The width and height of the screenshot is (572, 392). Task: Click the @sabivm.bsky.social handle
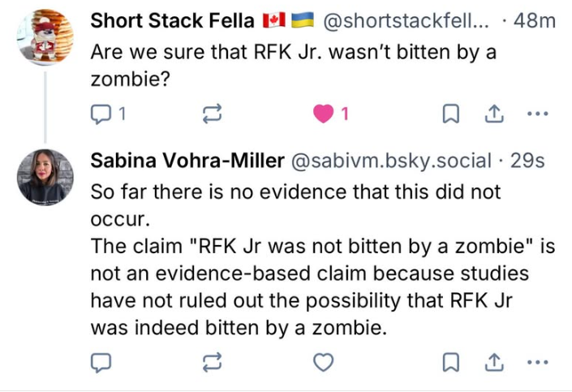(390, 160)
